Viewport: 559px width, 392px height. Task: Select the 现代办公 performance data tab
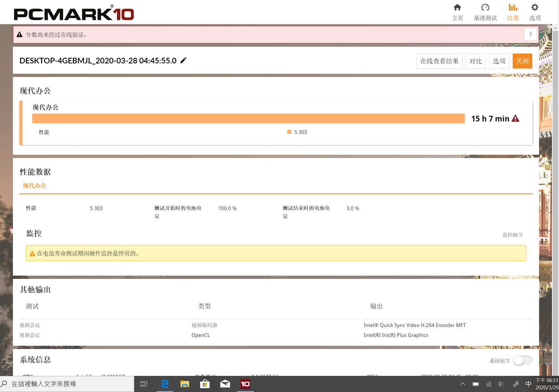pos(35,186)
